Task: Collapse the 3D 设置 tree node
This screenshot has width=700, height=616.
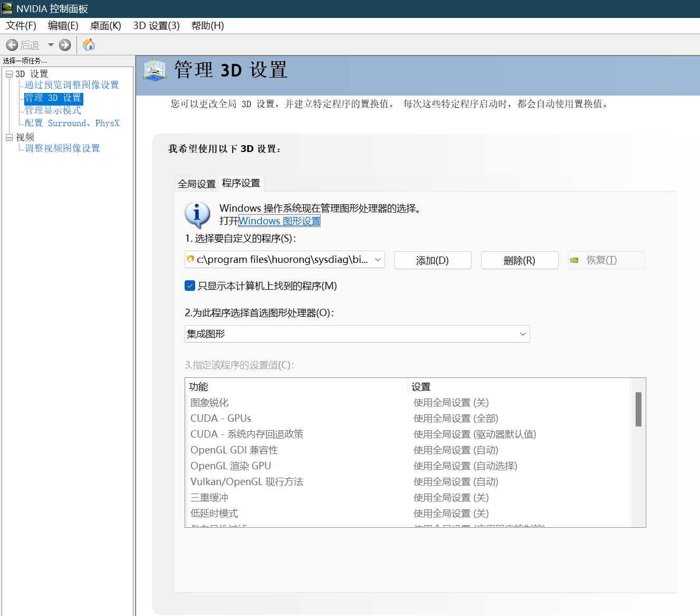Action: point(9,74)
